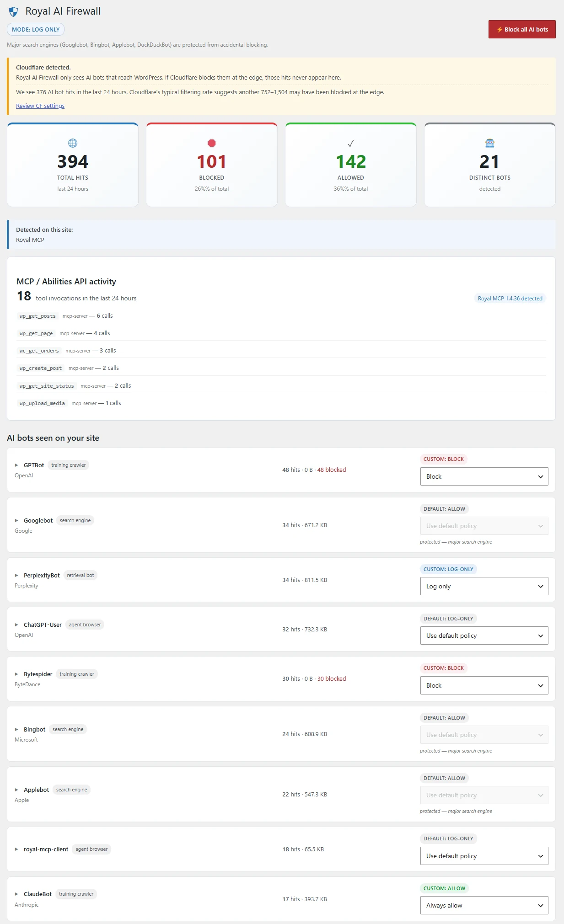Open the Bytespider Block policy dropdown
The height and width of the screenshot is (924, 564).
click(x=484, y=685)
